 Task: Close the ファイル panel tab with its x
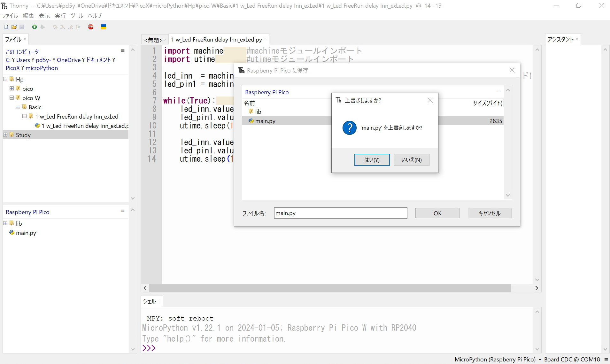25,39
